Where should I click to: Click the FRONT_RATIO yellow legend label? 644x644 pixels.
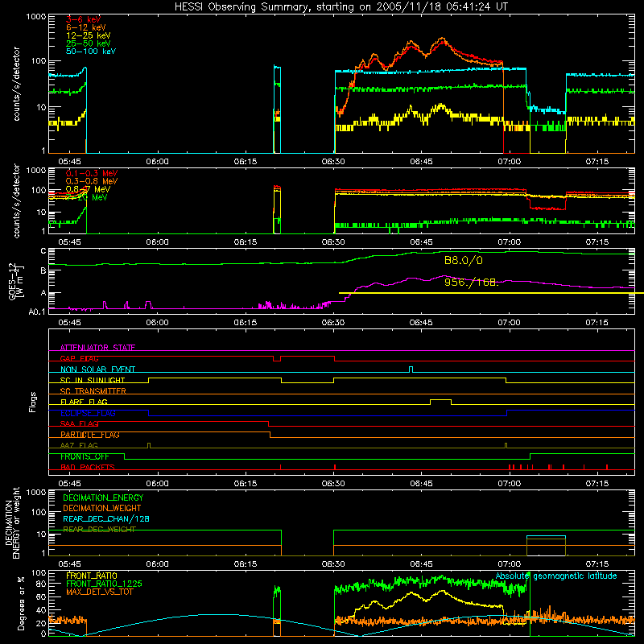(92, 576)
